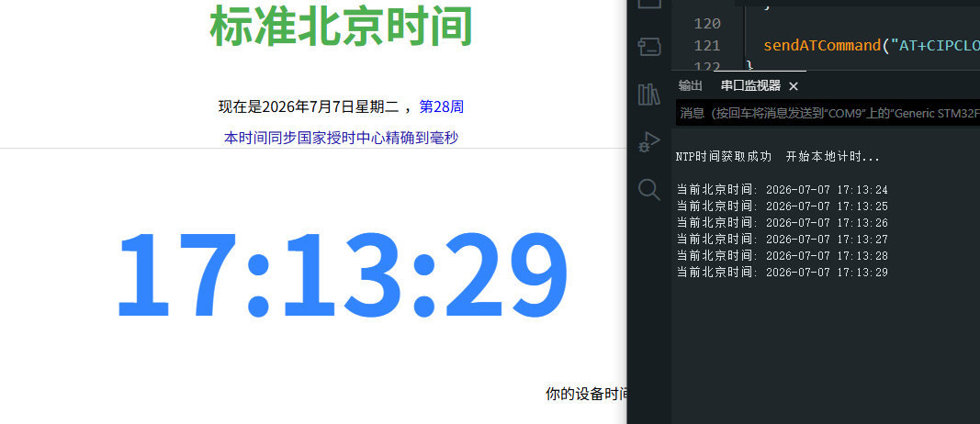Open the Sketchbook folder icon at top
This screenshot has width=980, height=424.
point(648,4)
